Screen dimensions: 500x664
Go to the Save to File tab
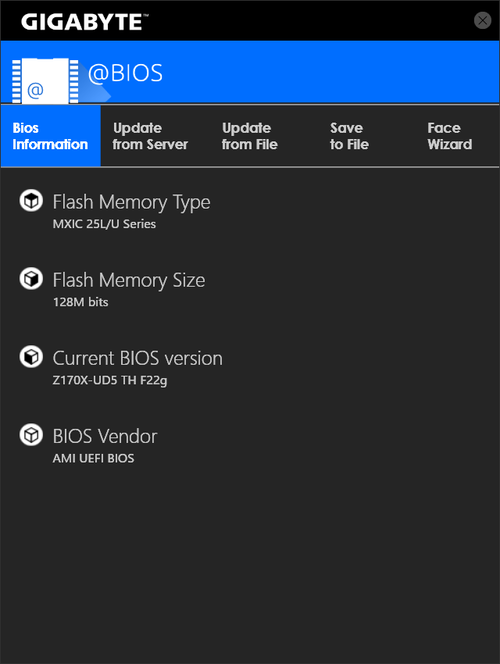[349, 136]
